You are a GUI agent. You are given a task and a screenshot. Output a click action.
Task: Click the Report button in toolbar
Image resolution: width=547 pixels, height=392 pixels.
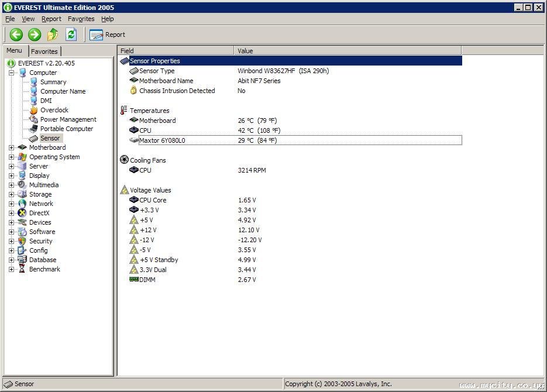[108, 35]
